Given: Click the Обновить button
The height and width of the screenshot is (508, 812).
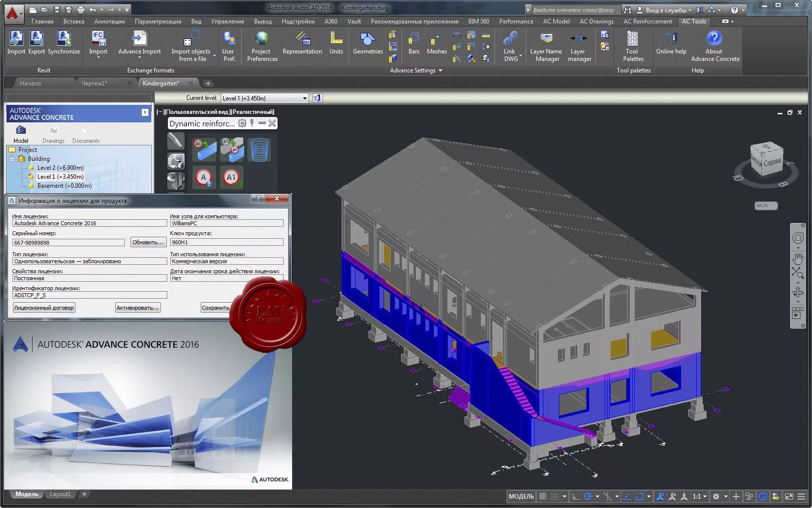Looking at the screenshot, I should coord(148,242).
